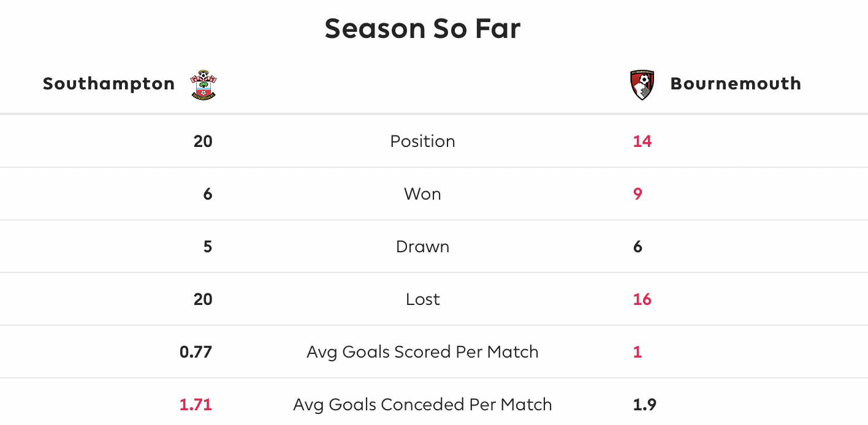Open the Southampton team name link
The image size is (868, 425).
(x=109, y=84)
